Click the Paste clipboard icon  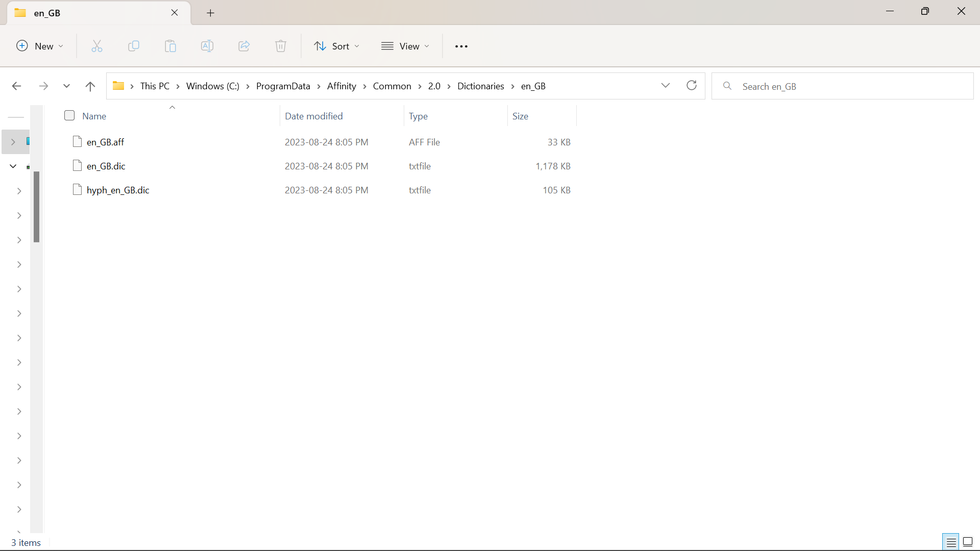(x=170, y=46)
